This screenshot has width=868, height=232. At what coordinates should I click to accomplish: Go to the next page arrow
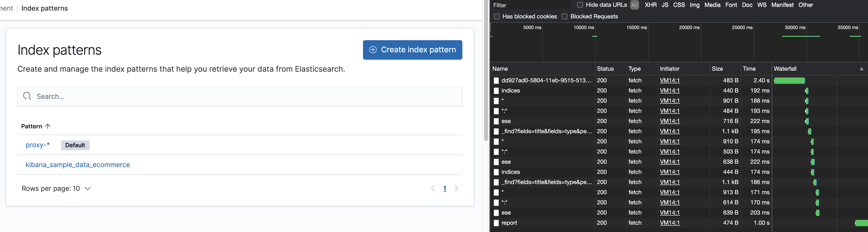[x=457, y=189]
